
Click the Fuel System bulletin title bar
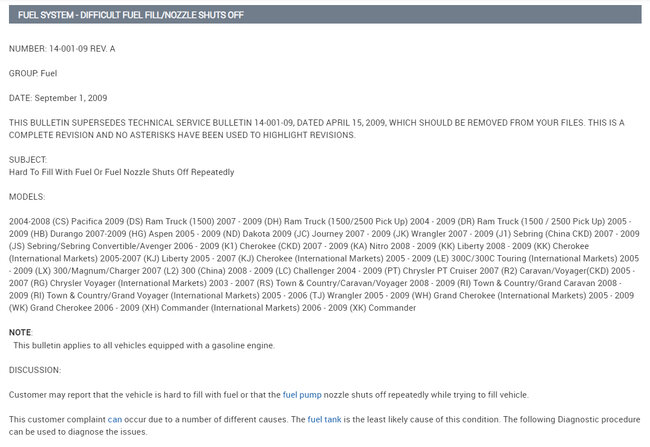324,15
